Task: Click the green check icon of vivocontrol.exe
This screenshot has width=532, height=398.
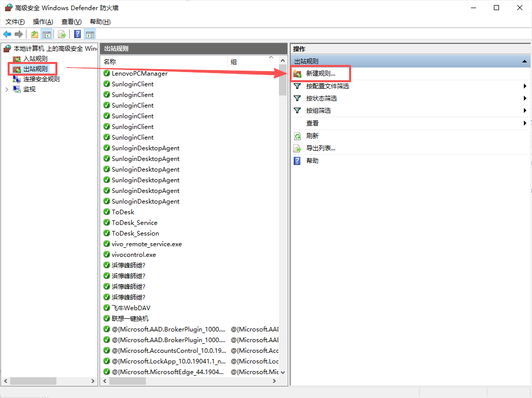Action: tap(107, 254)
